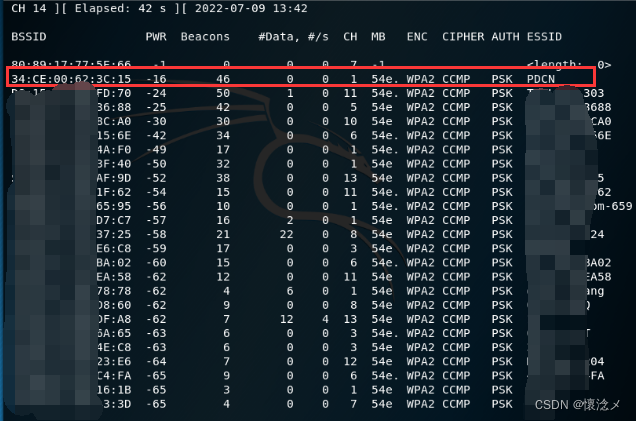Image resolution: width=636 pixels, height=421 pixels.
Task: Click the Beacons column header
Action: 205,36
